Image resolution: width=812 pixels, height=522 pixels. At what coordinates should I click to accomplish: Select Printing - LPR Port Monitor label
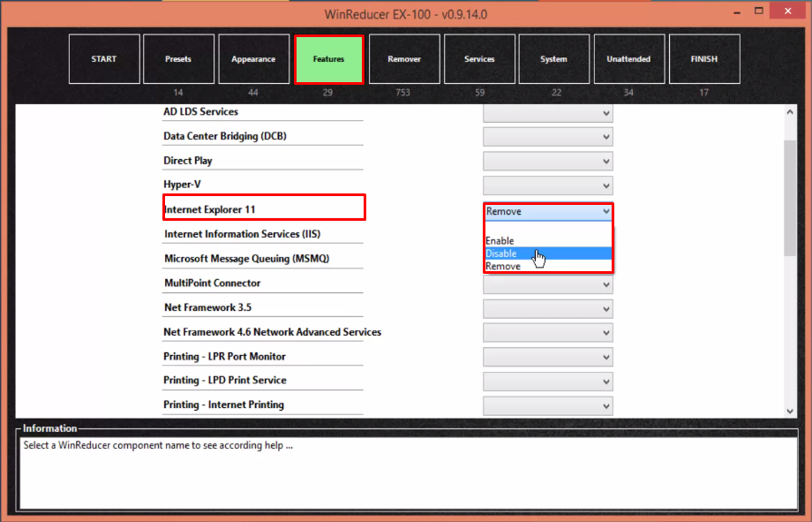(225, 357)
